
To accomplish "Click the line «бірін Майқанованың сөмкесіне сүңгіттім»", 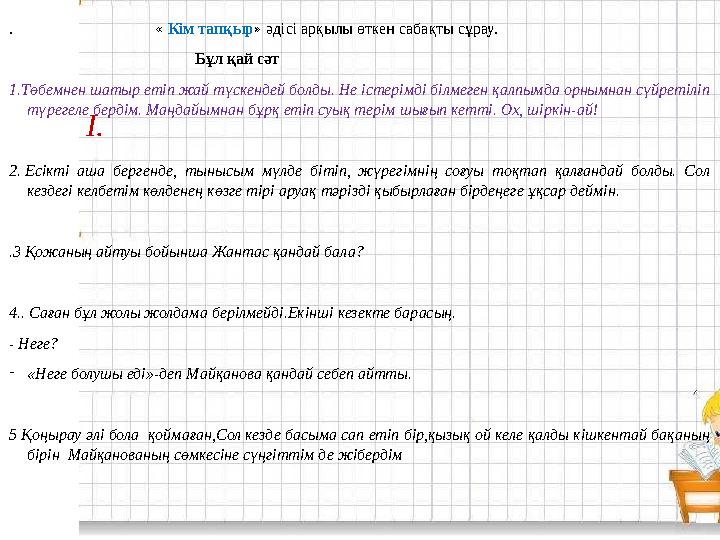I will click(214, 455).
